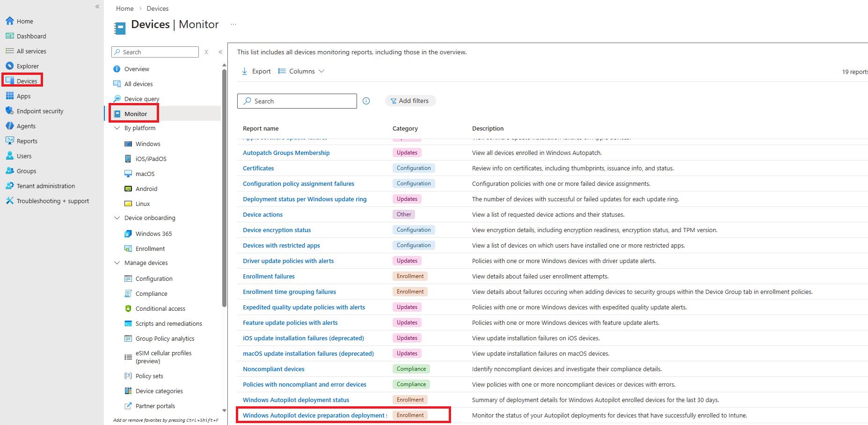Open Scripts and remediations menu item

coord(169,323)
